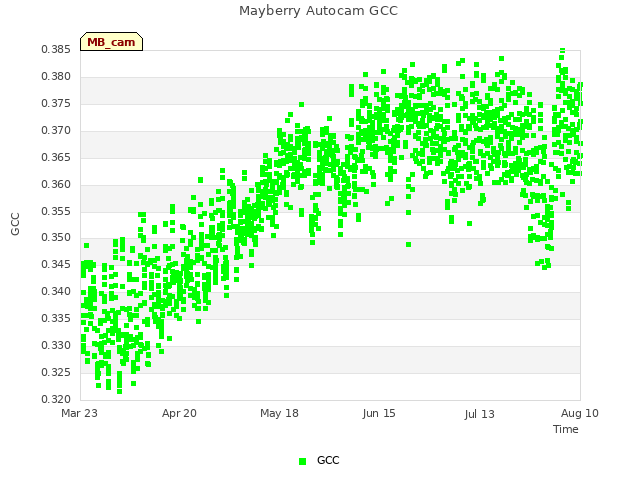Select the GCC legend label
640x480 pixels.
pos(328,460)
